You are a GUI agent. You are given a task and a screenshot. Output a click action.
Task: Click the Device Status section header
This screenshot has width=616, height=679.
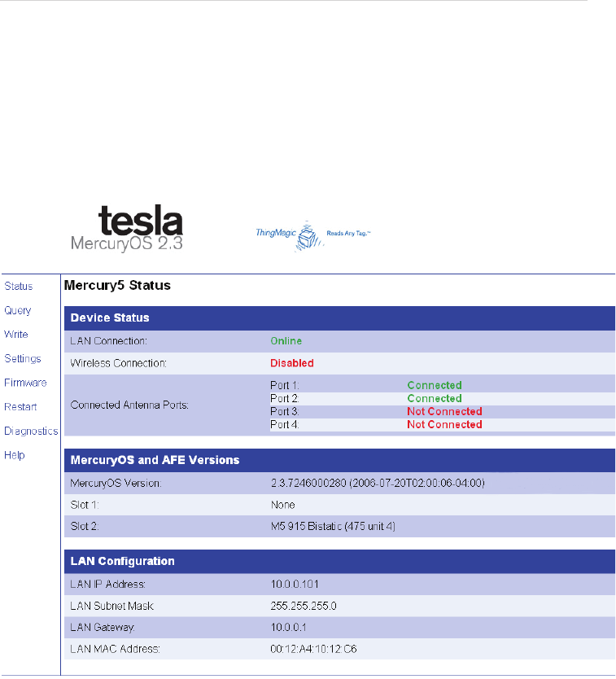339,318
